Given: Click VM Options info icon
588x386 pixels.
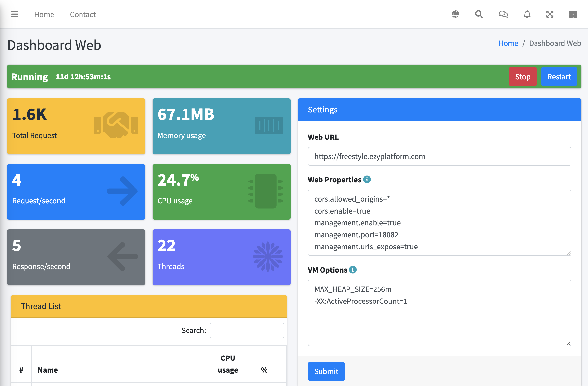Looking at the screenshot, I should (353, 270).
